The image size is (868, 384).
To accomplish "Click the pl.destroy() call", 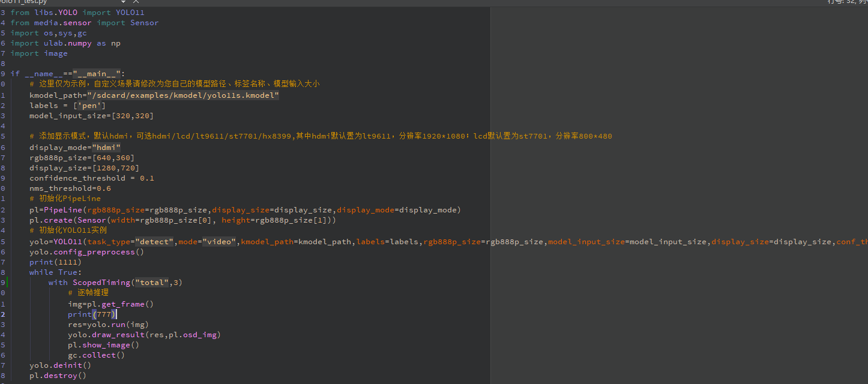I will (x=58, y=376).
